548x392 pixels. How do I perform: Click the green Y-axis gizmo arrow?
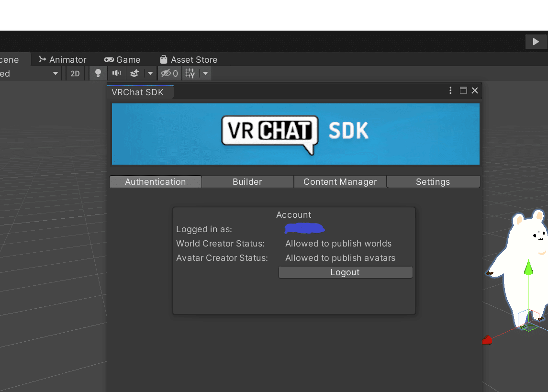pyautogui.click(x=528, y=267)
